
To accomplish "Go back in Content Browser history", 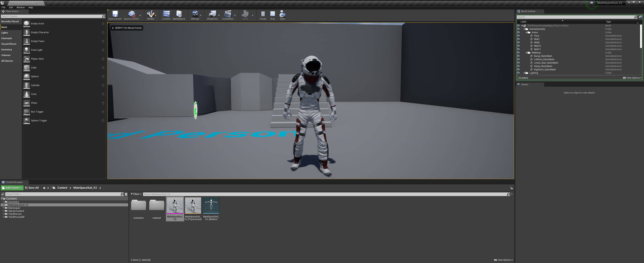I will pyautogui.click(x=44, y=188).
